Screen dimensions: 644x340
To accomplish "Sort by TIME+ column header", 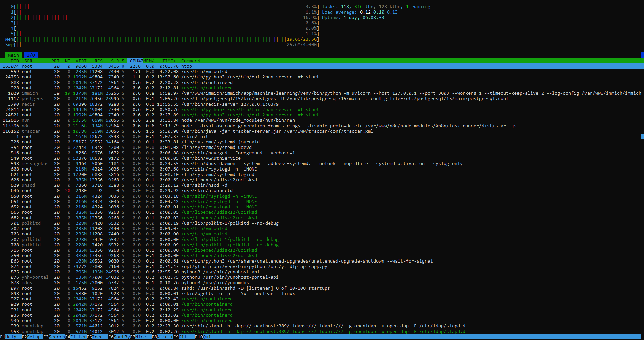I will pos(169,61).
